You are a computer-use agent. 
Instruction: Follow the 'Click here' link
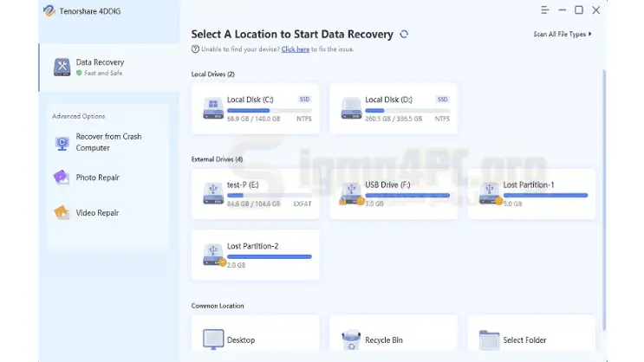tap(296, 49)
